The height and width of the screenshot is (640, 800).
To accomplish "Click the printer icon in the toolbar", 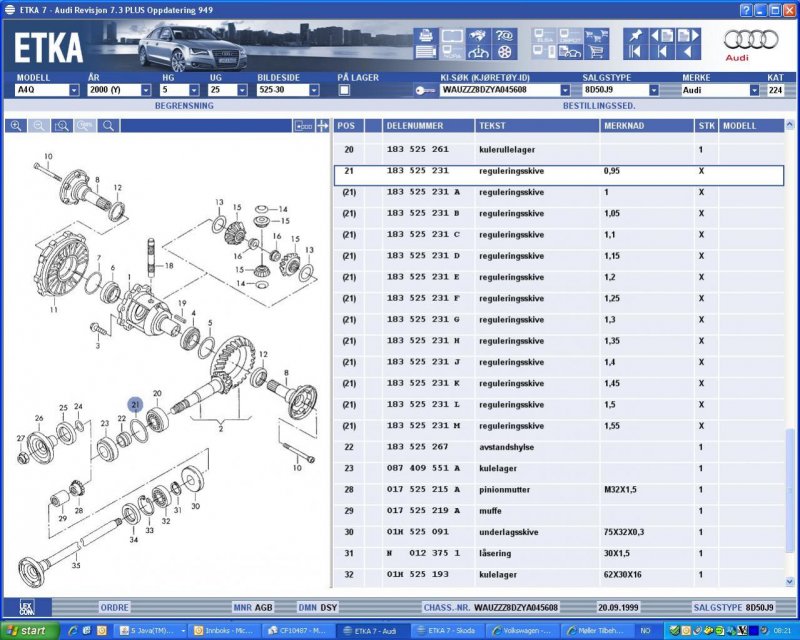I will (424, 37).
